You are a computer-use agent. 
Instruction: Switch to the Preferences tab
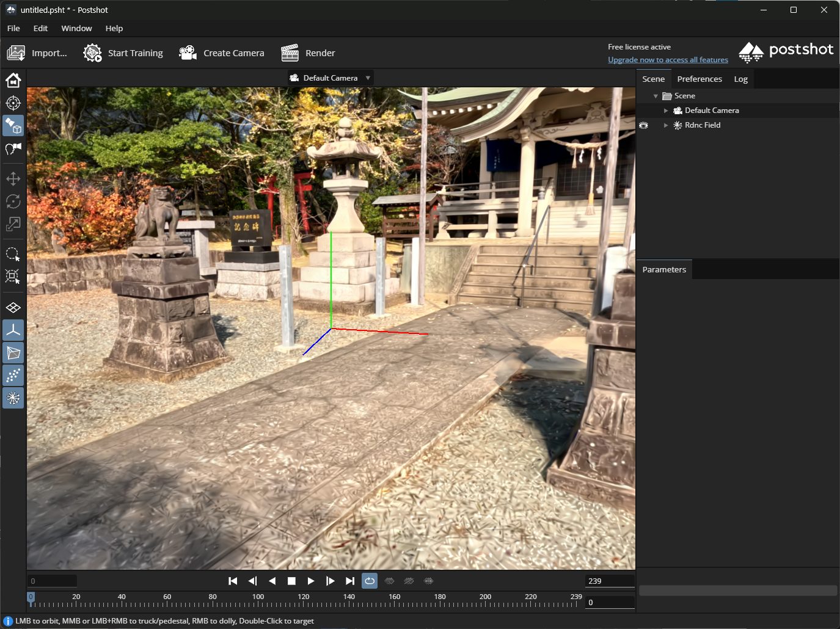tap(699, 79)
